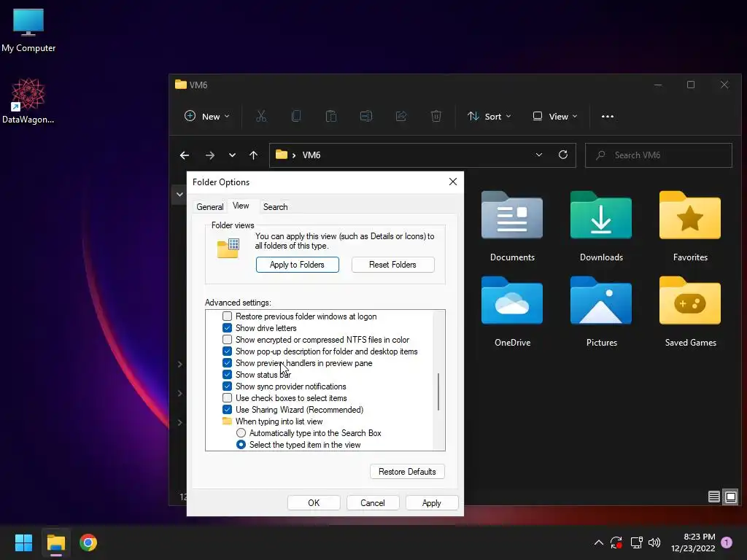Open the Windows Start menu

pos(23,542)
